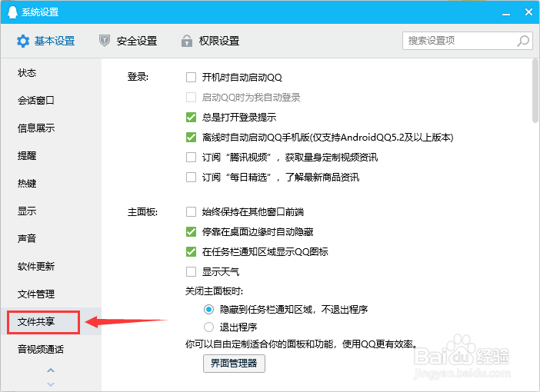This screenshot has width=540, height=392.
Task: Open the 基本设置 tab
Action: [46, 41]
